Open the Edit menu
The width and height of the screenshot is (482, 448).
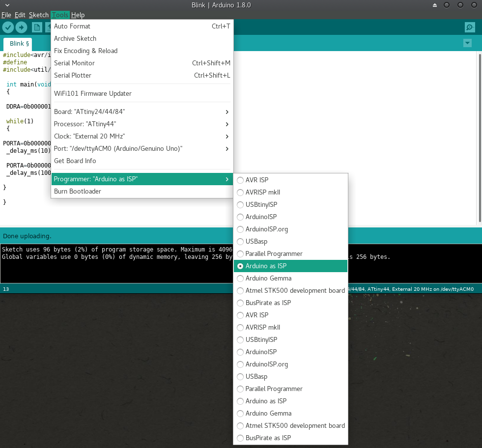point(20,15)
